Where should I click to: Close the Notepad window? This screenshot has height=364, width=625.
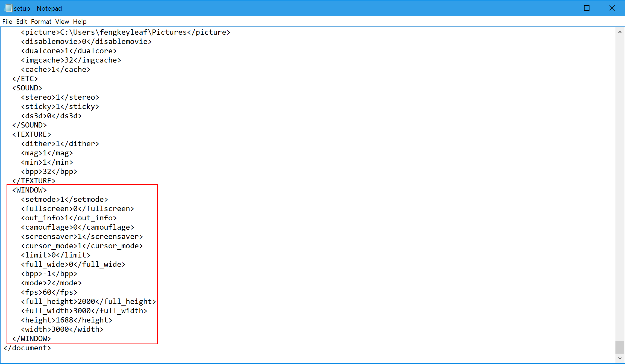[612, 8]
